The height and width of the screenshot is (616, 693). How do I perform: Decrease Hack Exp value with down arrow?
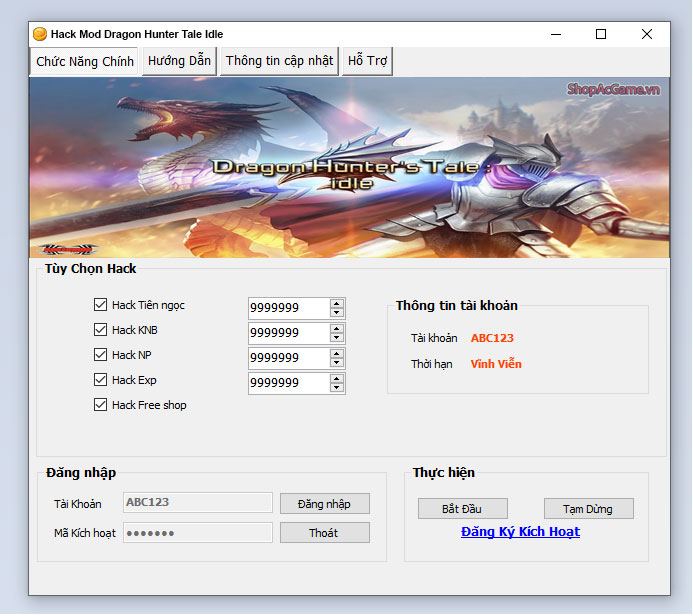pos(337,388)
